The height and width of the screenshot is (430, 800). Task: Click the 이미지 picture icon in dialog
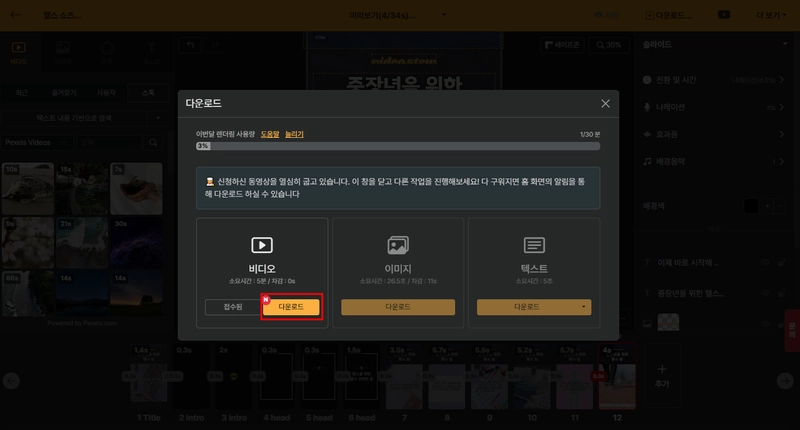coord(398,245)
